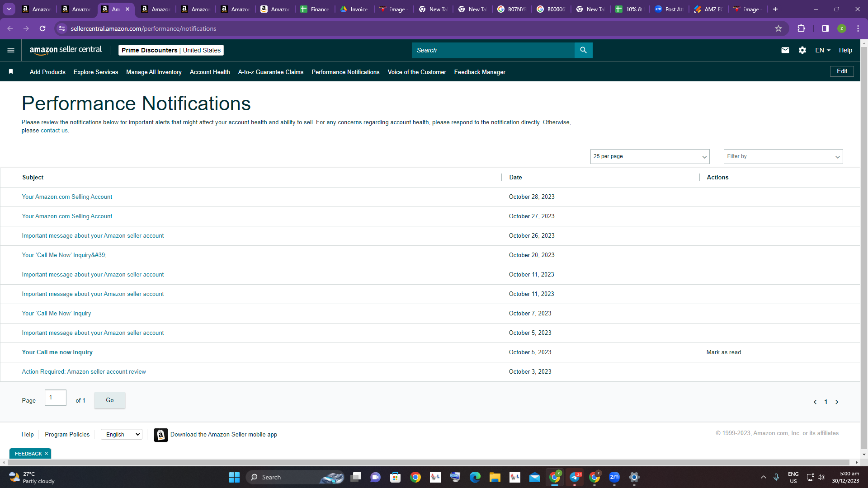
Task: Open Microsoft Store from the taskbar
Action: coord(396,477)
